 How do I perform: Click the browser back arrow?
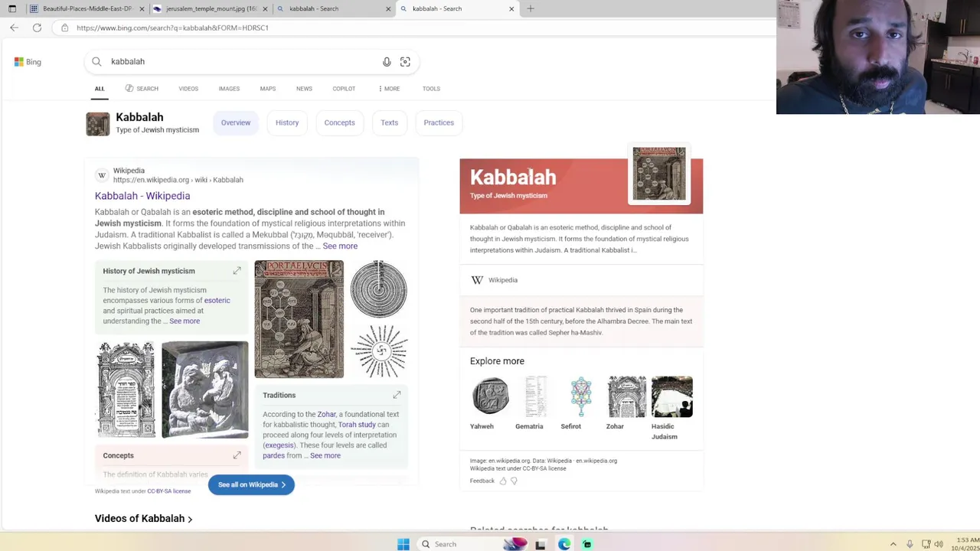[14, 28]
